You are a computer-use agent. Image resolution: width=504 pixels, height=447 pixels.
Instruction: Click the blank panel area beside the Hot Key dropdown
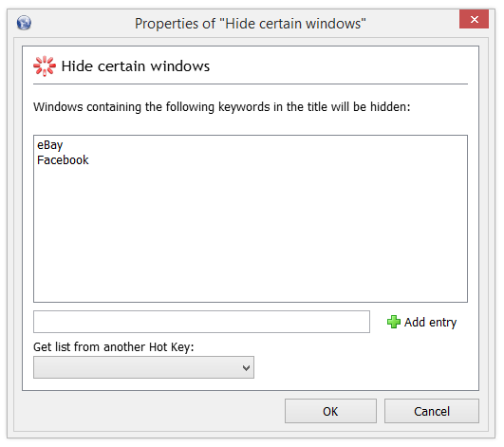point(364,367)
